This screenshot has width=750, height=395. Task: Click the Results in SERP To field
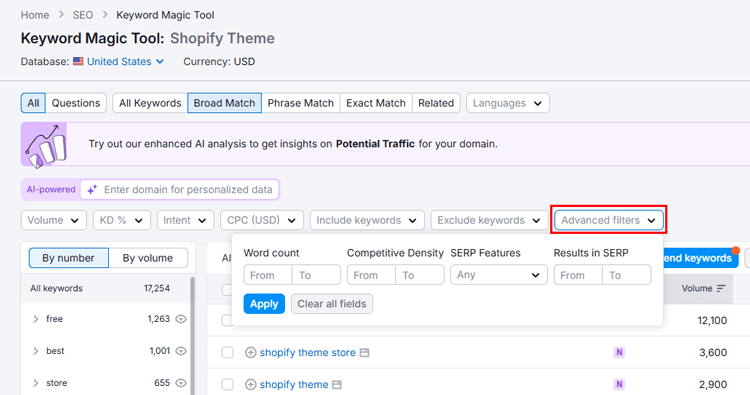pyautogui.click(x=627, y=275)
